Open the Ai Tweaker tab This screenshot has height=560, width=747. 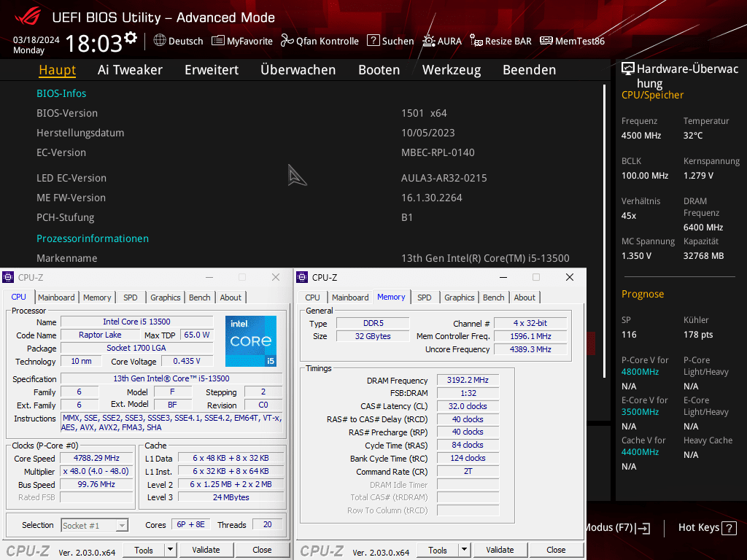[130, 70]
